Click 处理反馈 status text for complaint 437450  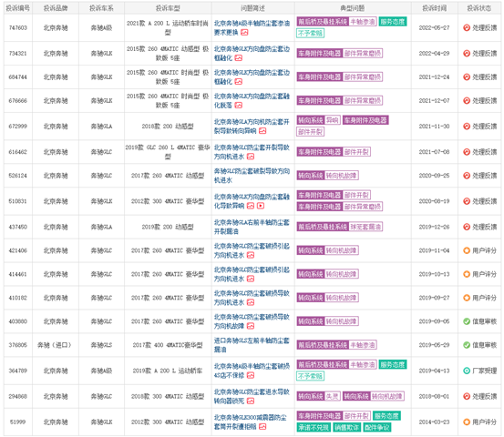coord(484,227)
